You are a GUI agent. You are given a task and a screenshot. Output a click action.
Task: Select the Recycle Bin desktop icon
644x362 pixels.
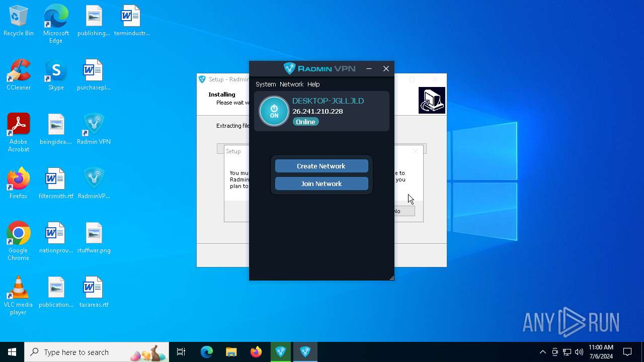[19, 21]
